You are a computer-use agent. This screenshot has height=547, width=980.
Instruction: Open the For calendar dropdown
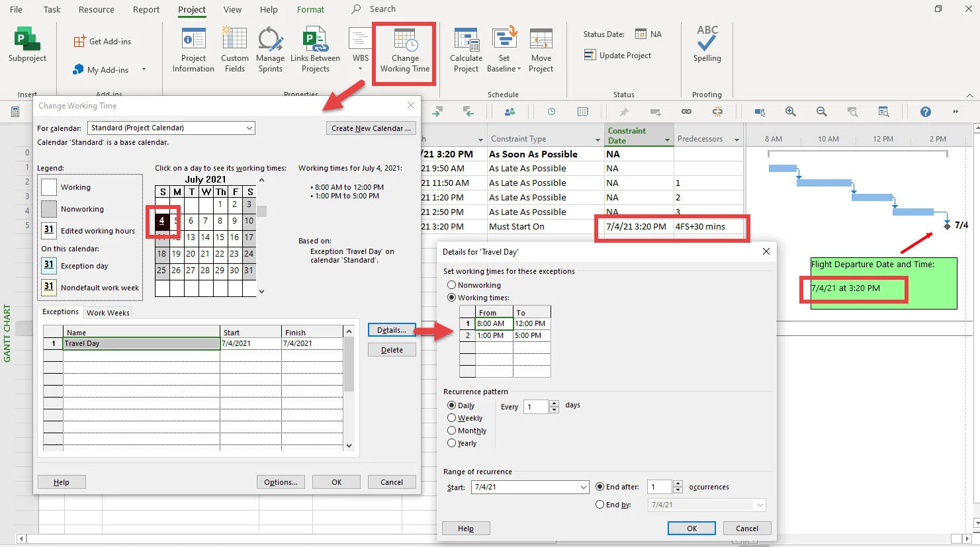click(x=250, y=128)
